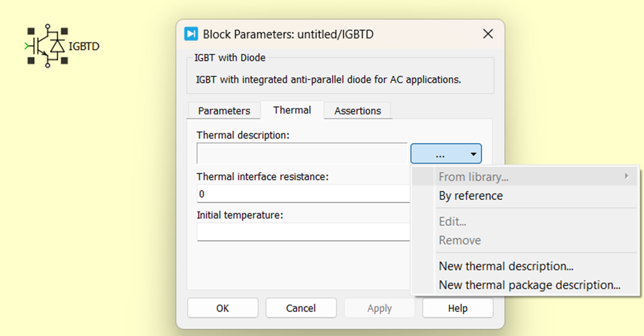Click the Initial temperature input box

coord(302,233)
